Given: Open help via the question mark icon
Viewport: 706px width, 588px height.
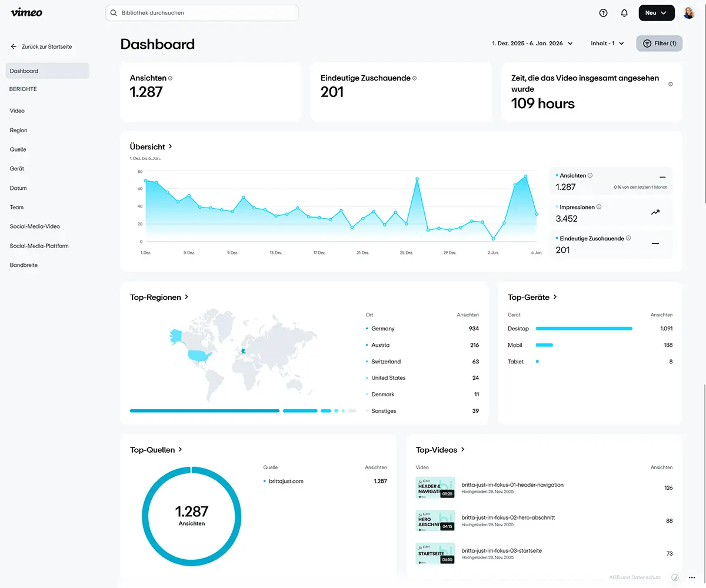Looking at the screenshot, I should 603,12.
